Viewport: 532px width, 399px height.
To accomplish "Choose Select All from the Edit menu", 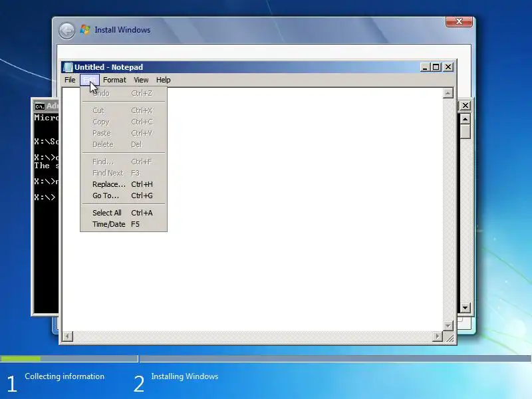I will [122, 213].
